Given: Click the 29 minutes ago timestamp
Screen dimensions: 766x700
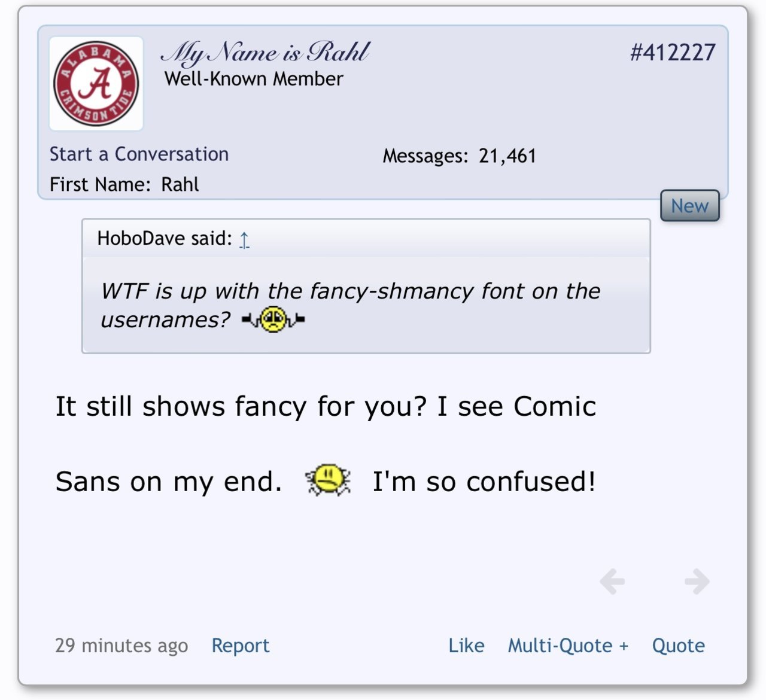Looking at the screenshot, I should [x=121, y=646].
